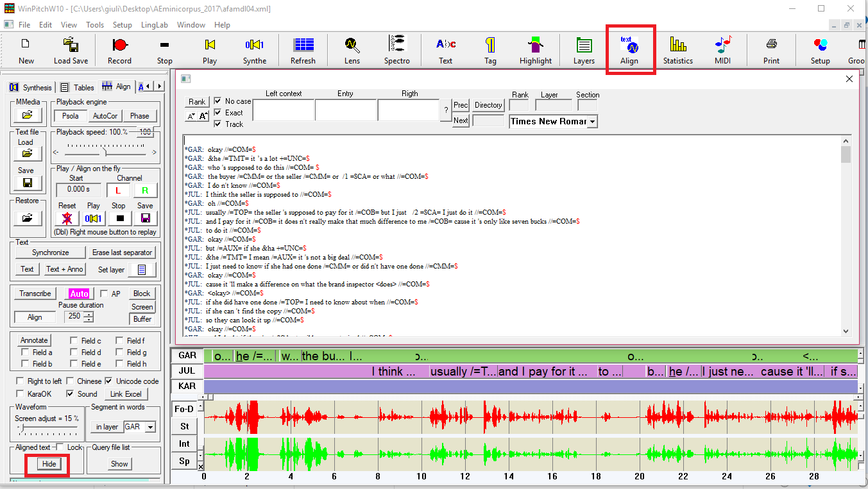Open the Spectro tool

(396, 50)
